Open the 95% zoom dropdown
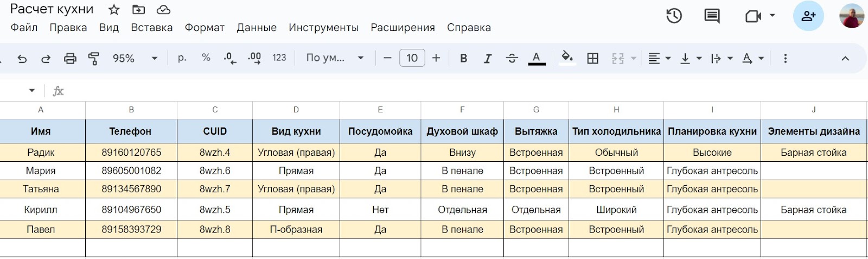Screen dimensions: 868x259 coord(135,59)
